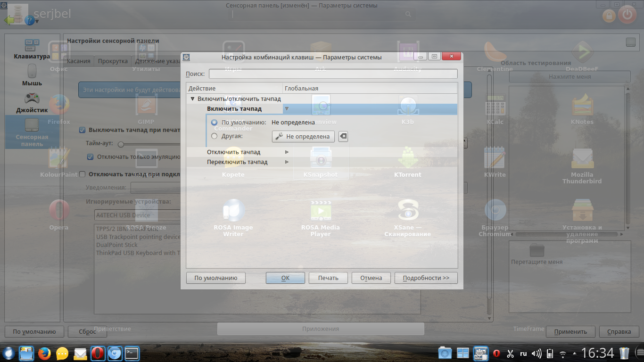Select DualPoint Stick in ignored devices list
644x362 pixels.
117,245
